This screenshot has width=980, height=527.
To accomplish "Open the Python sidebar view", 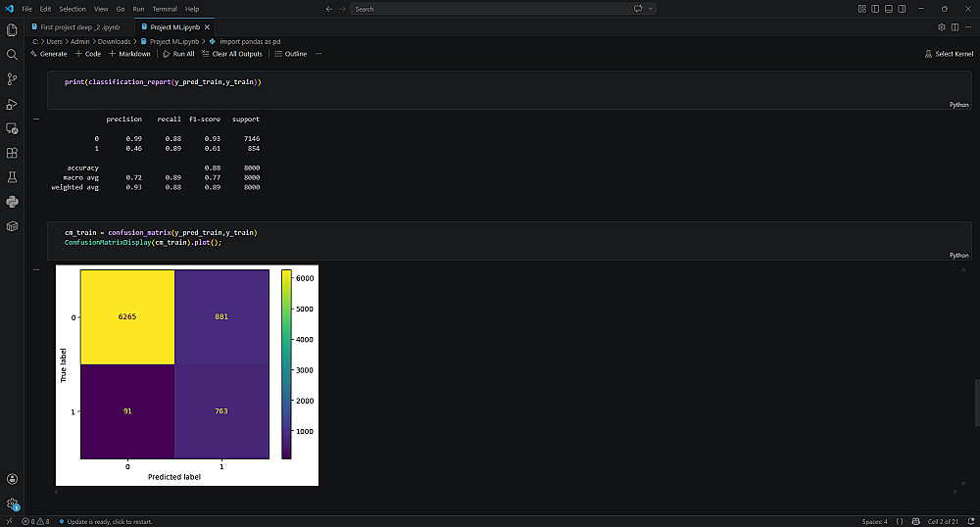I will (12, 202).
